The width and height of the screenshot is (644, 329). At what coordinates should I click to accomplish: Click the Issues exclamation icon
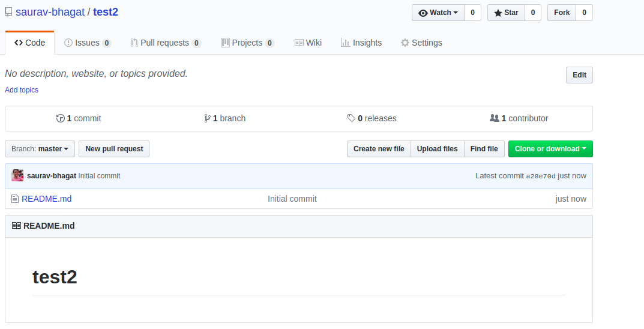(x=68, y=43)
